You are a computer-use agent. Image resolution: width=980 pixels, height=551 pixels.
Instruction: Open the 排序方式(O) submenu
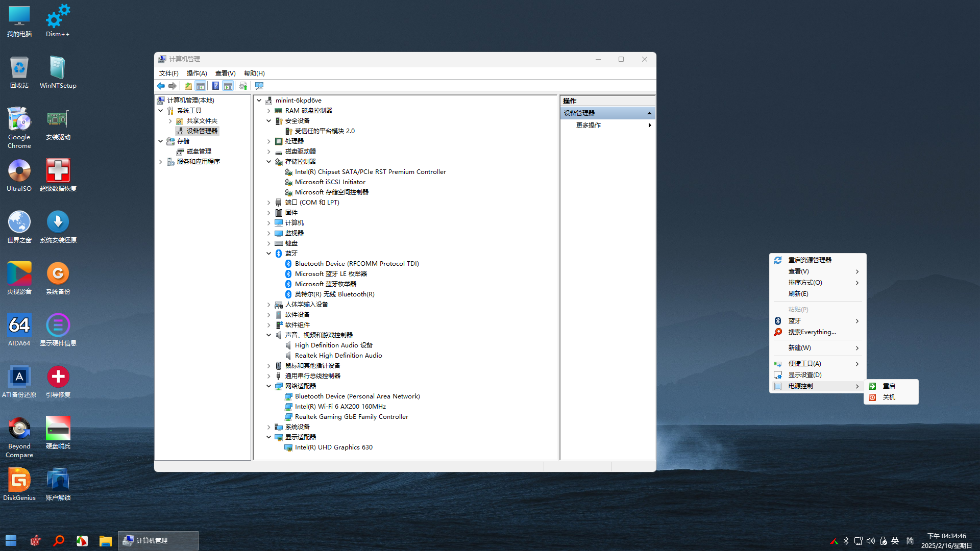click(818, 283)
